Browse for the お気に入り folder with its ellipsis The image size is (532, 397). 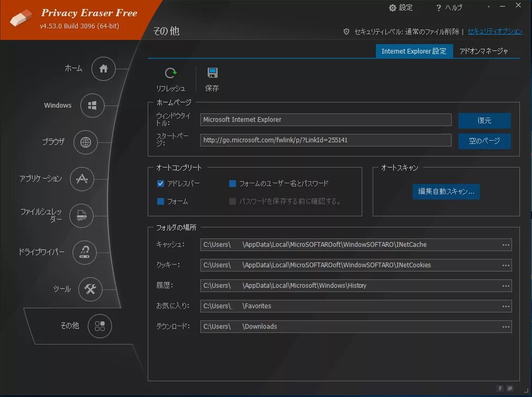(506, 306)
